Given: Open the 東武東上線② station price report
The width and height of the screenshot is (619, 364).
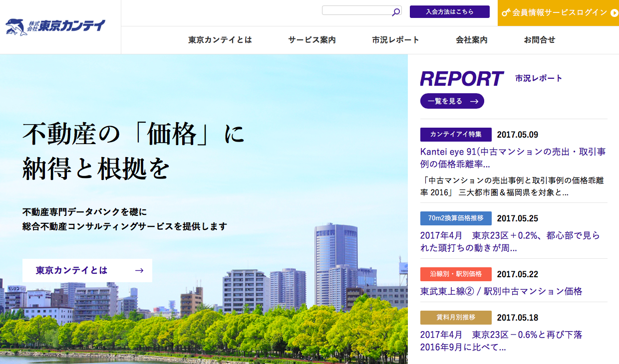Looking at the screenshot, I should pos(501,291).
